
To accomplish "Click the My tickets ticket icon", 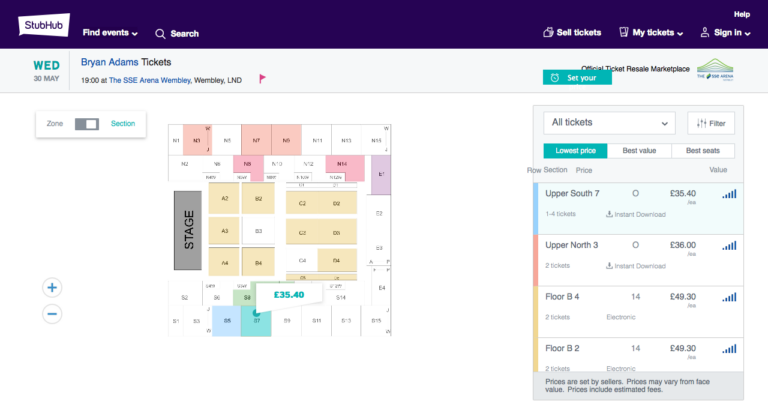I will pos(624,32).
